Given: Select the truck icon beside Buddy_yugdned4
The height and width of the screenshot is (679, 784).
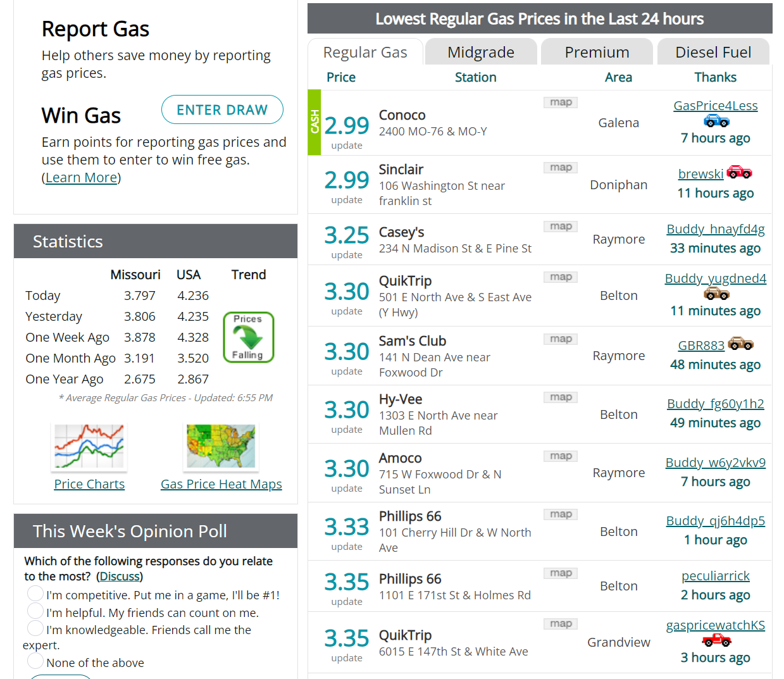Looking at the screenshot, I should [715, 292].
